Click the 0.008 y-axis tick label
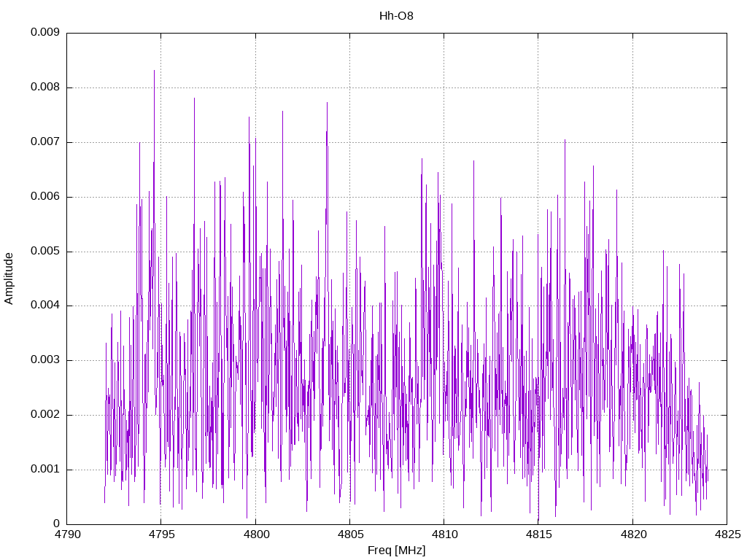Image resolution: width=747 pixels, height=560 pixels. coord(45,87)
